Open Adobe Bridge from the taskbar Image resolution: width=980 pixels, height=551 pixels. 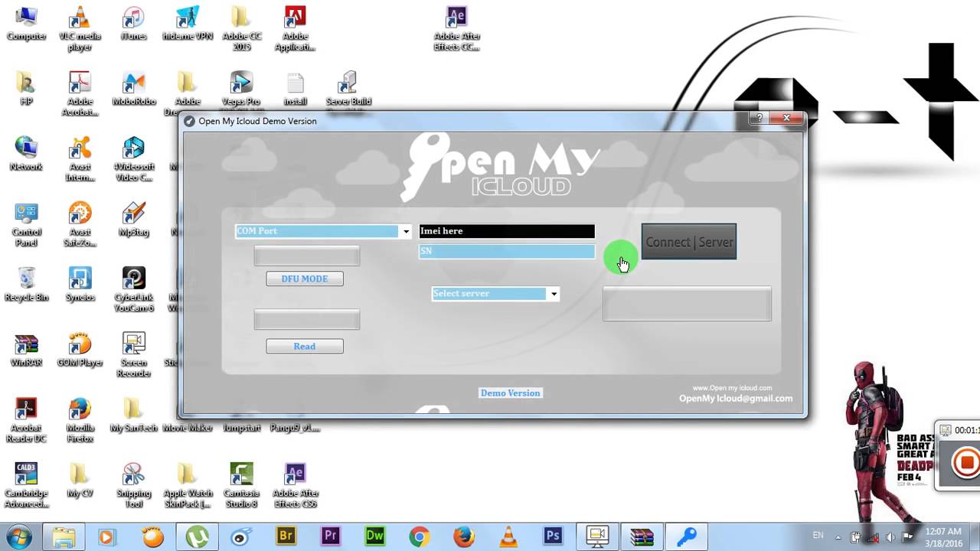point(286,536)
